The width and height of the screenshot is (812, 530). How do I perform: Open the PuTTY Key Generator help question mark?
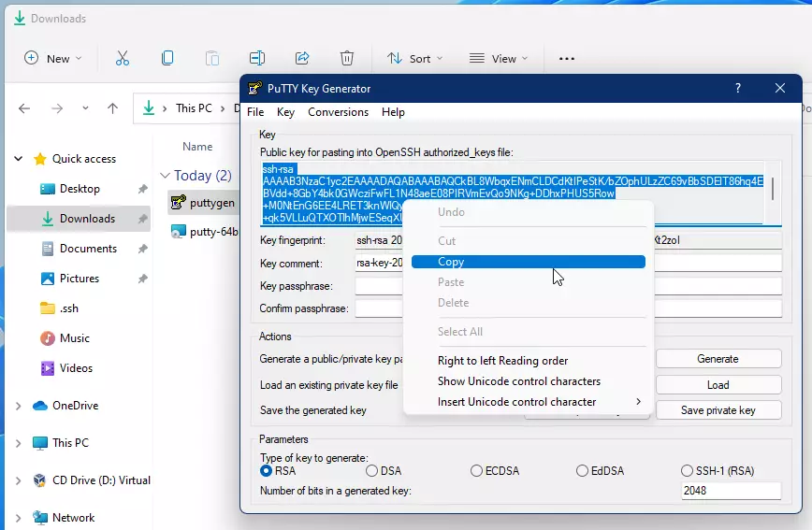tap(738, 88)
